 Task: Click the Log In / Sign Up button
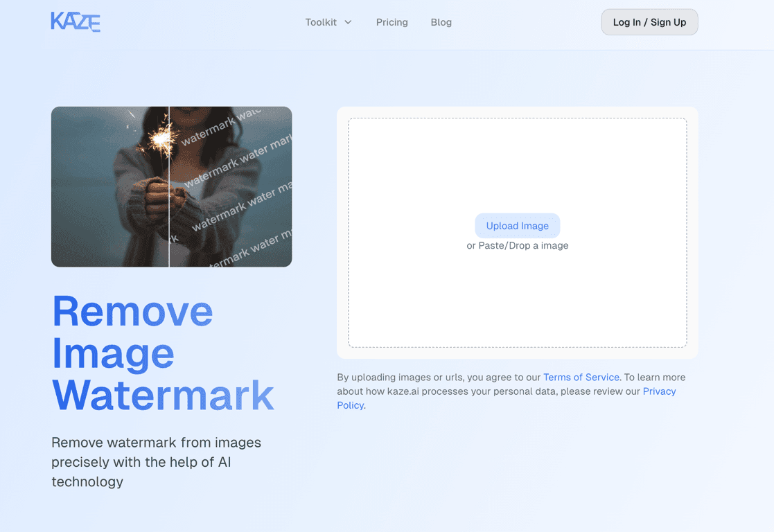tap(649, 21)
